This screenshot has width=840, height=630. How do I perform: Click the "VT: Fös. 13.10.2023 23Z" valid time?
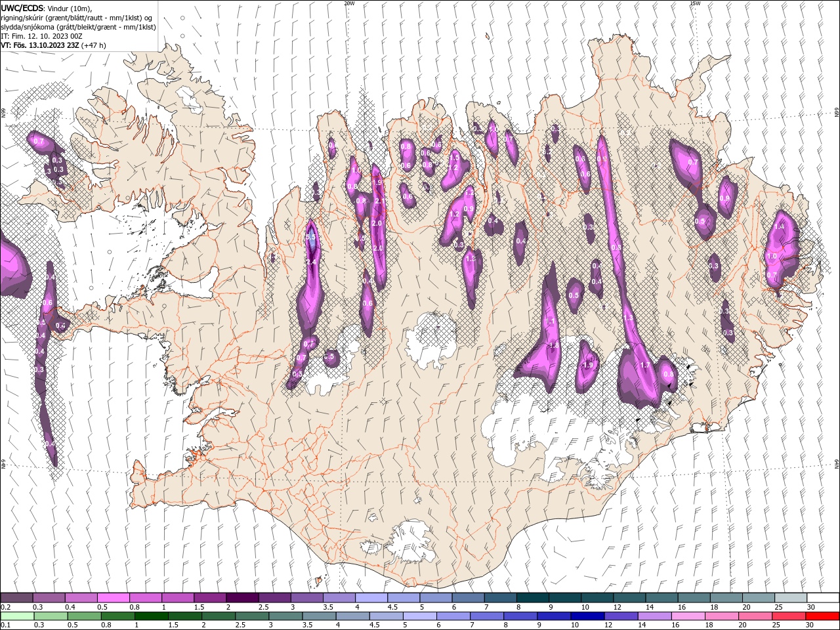[x=40, y=45]
